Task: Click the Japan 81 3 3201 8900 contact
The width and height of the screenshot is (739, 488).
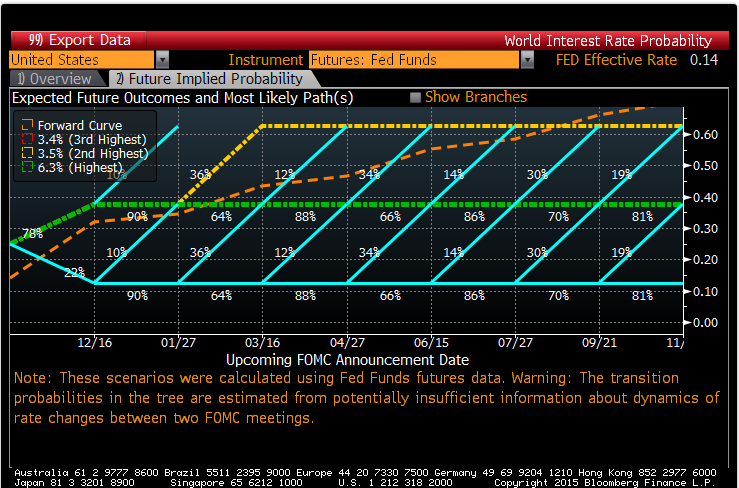Action: coord(74,483)
